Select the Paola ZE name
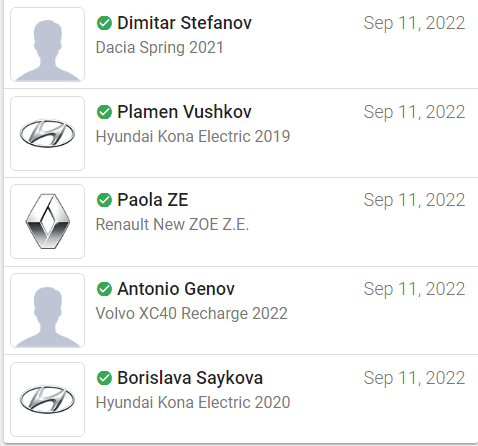The image size is (478, 446). tap(153, 200)
